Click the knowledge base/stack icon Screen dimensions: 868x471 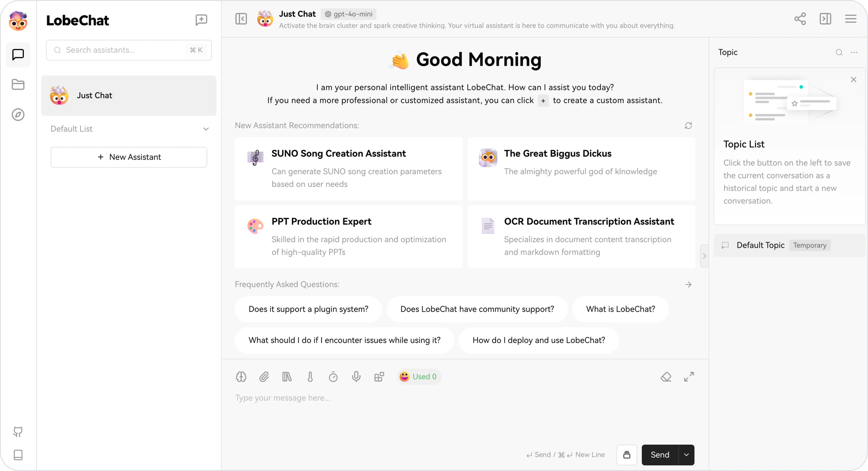[287, 377]
